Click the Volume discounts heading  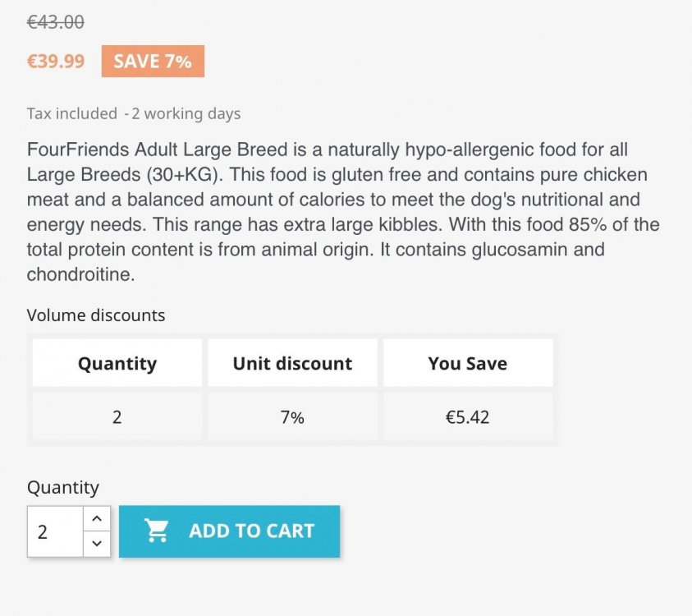96,315
